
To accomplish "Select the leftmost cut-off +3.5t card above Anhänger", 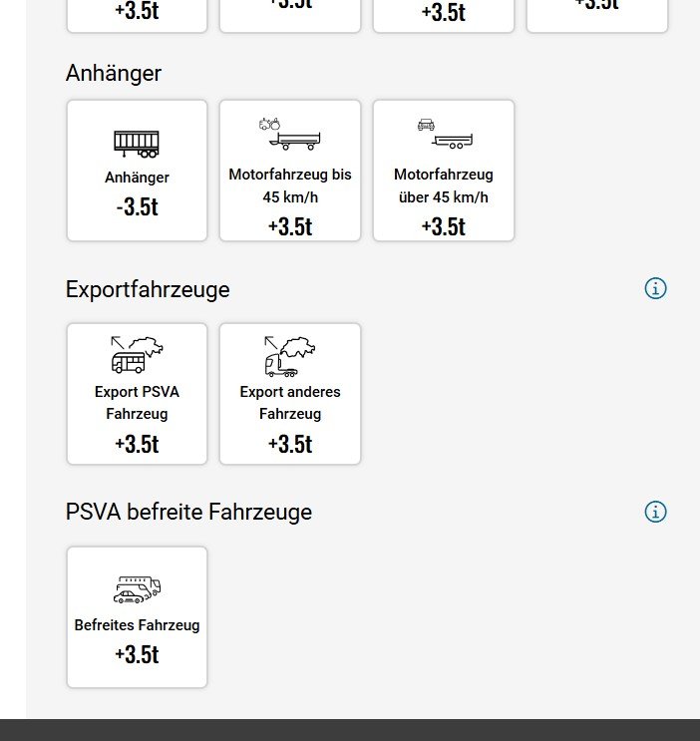I will point(137,16).
